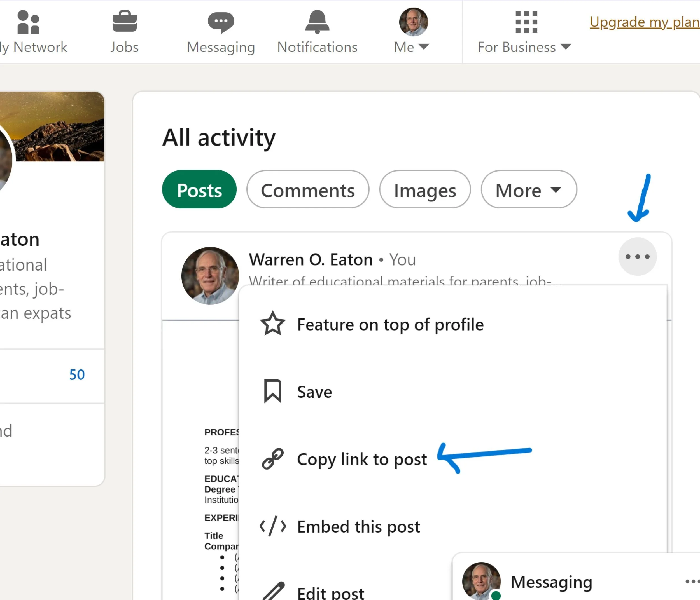Open the Jobs briefcase icon
700x600 pixels.
click(124, 22)
